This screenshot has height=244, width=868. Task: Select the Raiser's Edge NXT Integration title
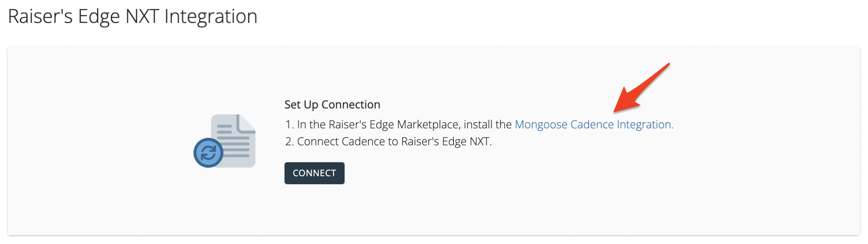133,17
